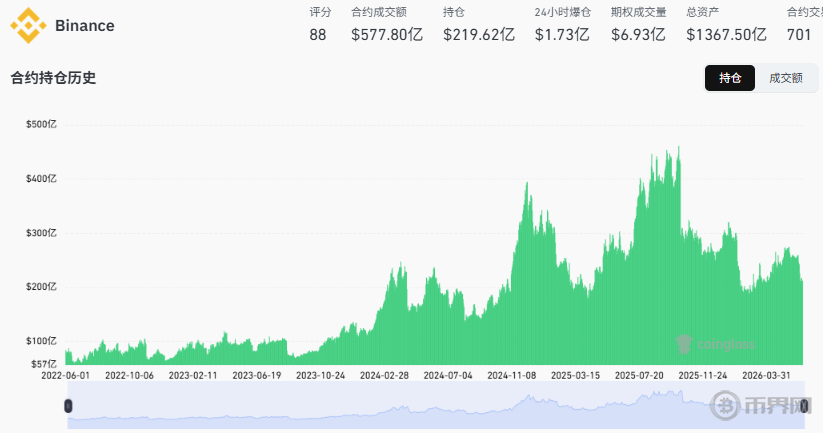Switch to the 成交额 tab
823x433 pixels.
click(x=786, y=78)
